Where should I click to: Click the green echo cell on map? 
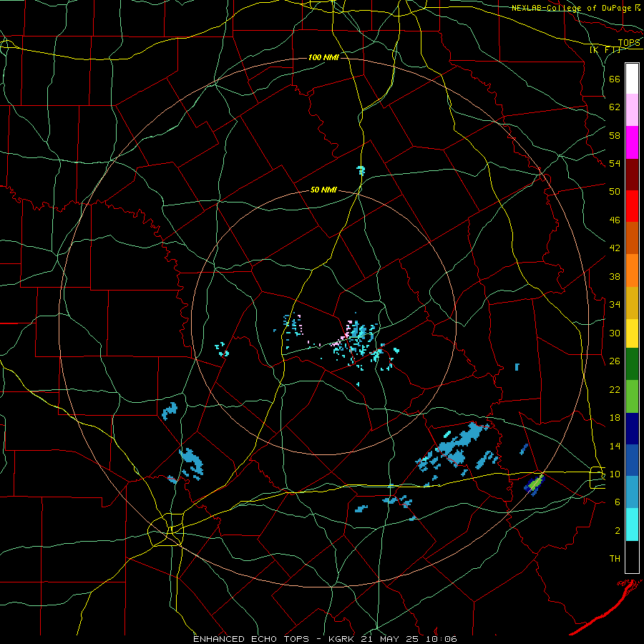point(535,484)
